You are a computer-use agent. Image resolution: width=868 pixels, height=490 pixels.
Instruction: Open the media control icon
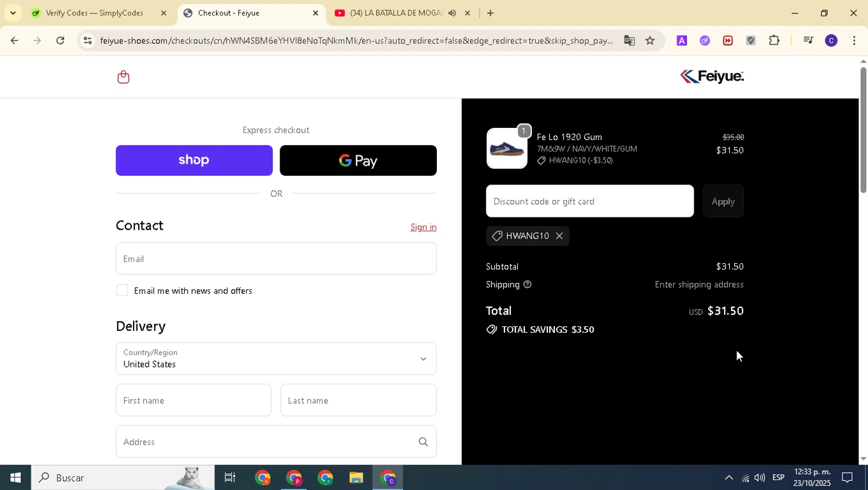[808, 40]
